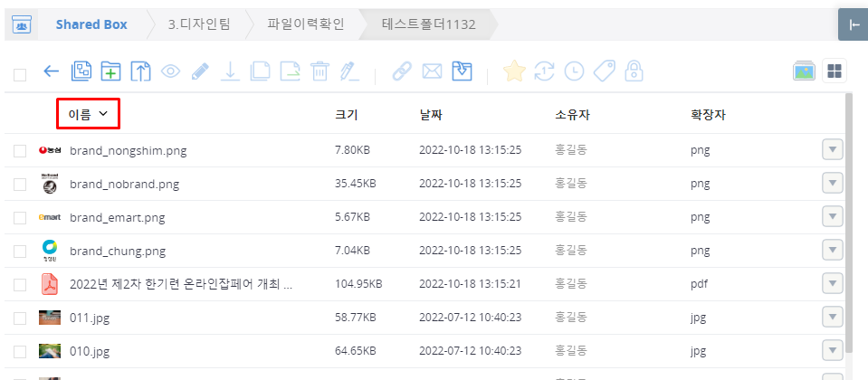
Task: Switch to grid tile view
Action: point(835,71)
